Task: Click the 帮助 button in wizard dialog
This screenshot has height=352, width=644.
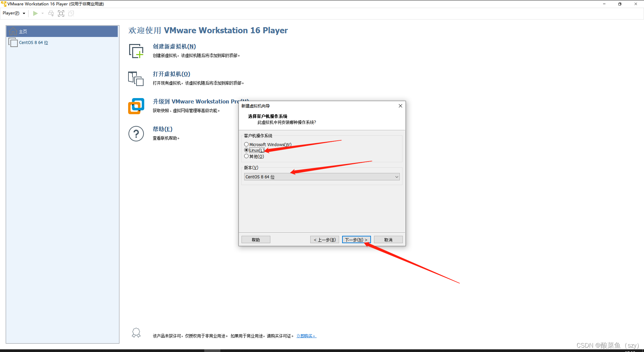Action: [x=256, y=240]
